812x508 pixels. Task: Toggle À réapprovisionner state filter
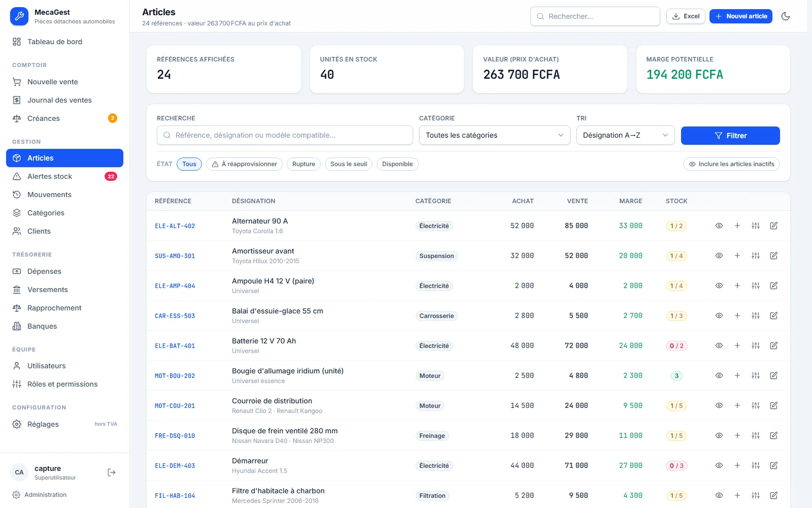[x=244, y=164]
